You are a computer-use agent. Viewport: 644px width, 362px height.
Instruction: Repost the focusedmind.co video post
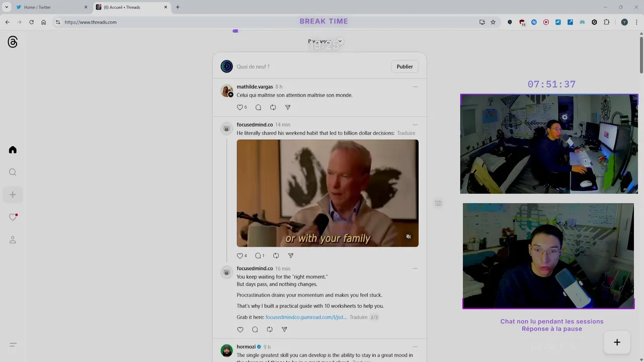(x=276, y=255)
